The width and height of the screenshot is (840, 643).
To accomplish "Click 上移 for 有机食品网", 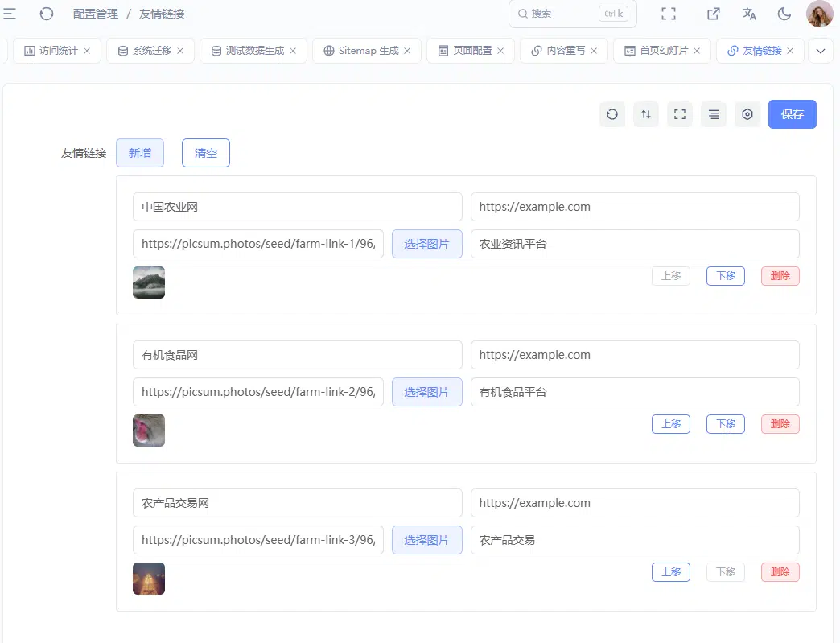I will coord(671,424).
